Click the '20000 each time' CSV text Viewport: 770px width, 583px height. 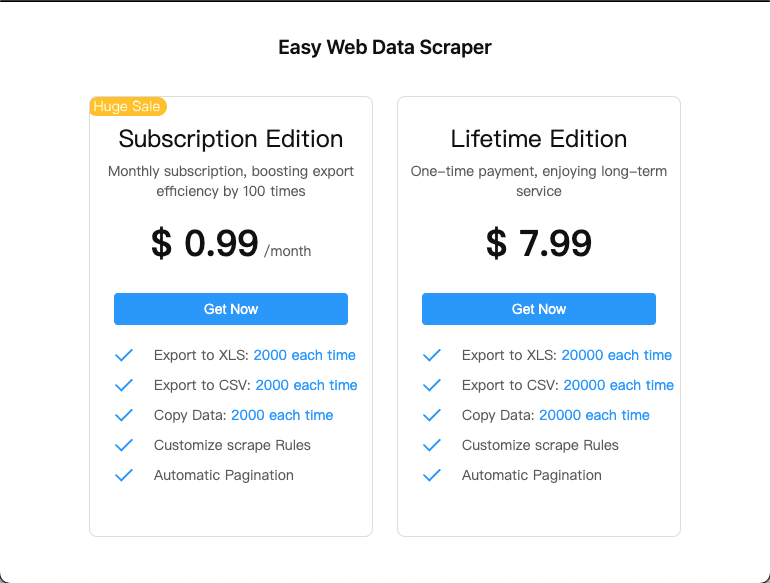coord(618,385)
